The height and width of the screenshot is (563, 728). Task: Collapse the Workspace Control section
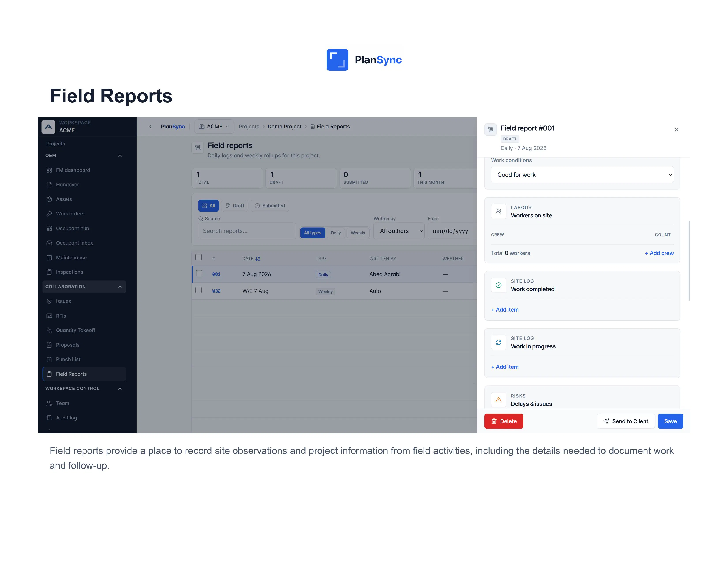(120, 389)
